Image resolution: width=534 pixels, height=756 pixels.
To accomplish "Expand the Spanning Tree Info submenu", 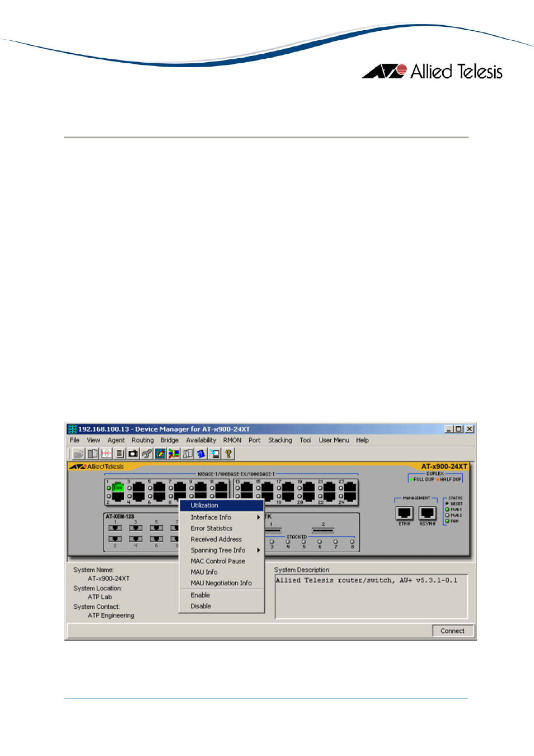I will [222, 550].
